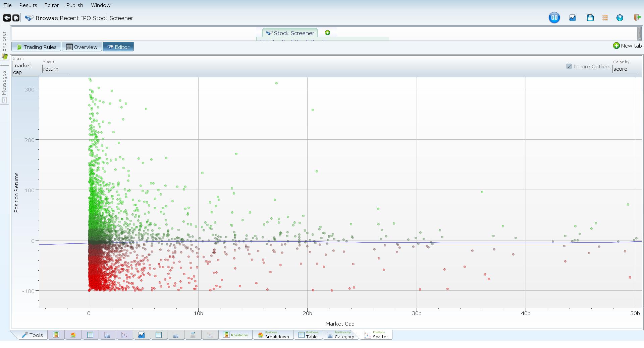Screen dimensions: 644x348
Task: Select the table icon right of blue line chart
Action: [x=159, y=335]
